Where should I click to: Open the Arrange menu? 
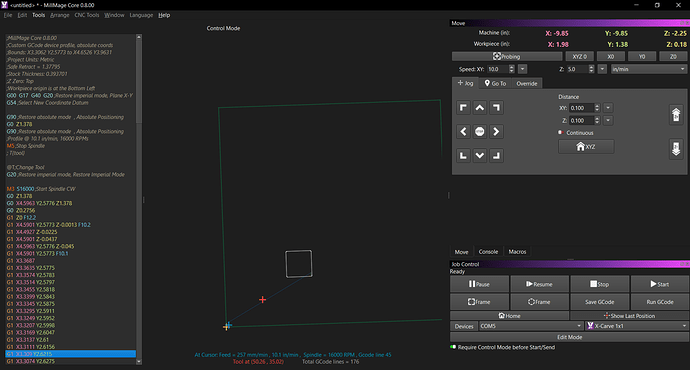[59, 15]
